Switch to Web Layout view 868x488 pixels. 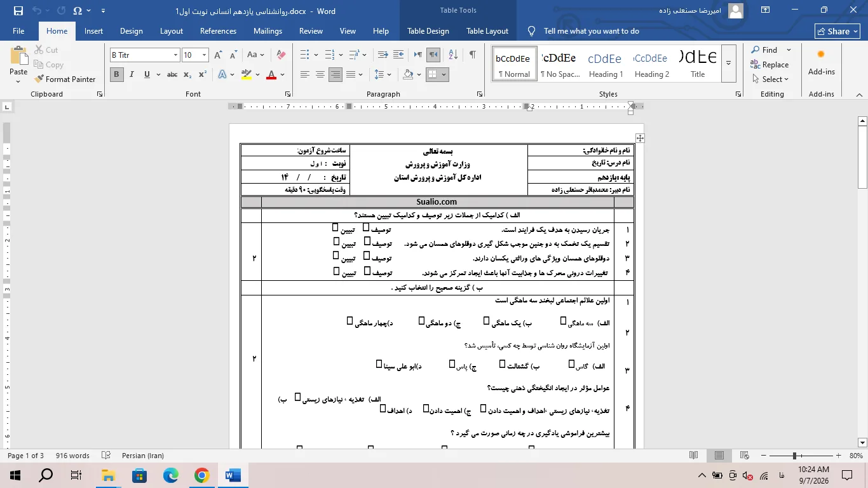[x=744, y=456]
